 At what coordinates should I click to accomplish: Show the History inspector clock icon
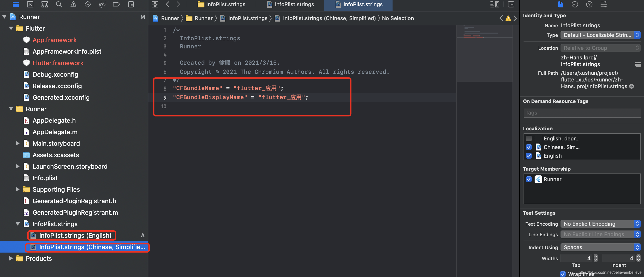point(575,4)
